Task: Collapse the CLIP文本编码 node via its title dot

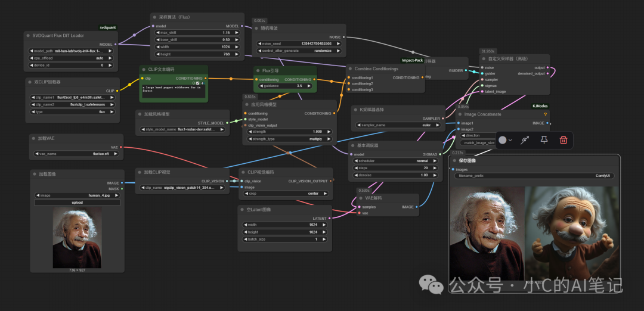Action: pyautogui.click(x=144, y=69)
